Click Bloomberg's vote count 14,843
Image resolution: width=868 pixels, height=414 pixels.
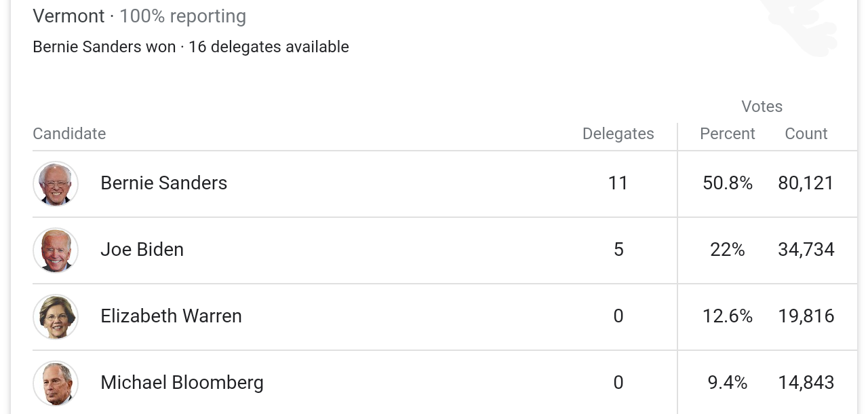click(806, 382)
